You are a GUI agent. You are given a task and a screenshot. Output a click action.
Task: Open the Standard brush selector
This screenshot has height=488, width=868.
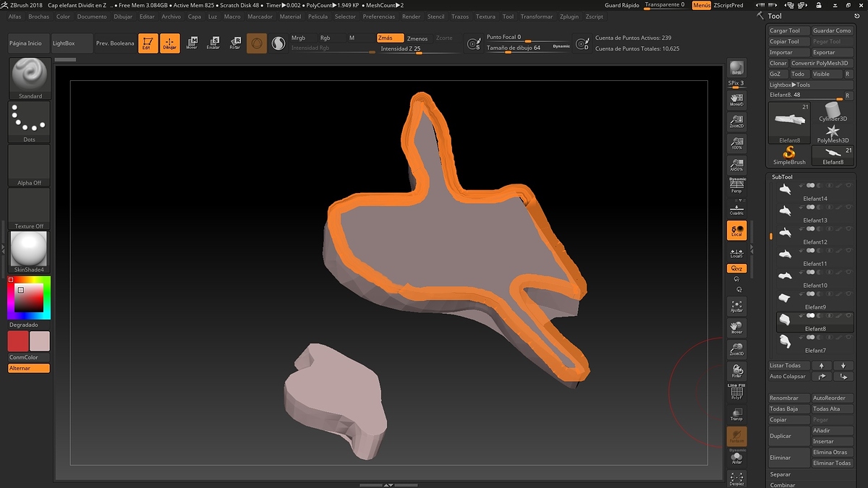30,78
